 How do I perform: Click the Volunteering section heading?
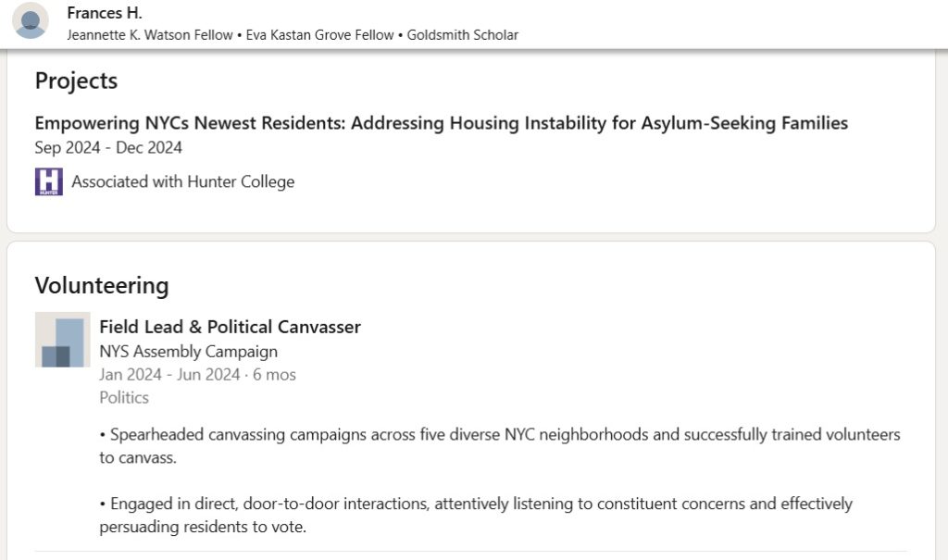pyautogui.click(x=102, y=285)
